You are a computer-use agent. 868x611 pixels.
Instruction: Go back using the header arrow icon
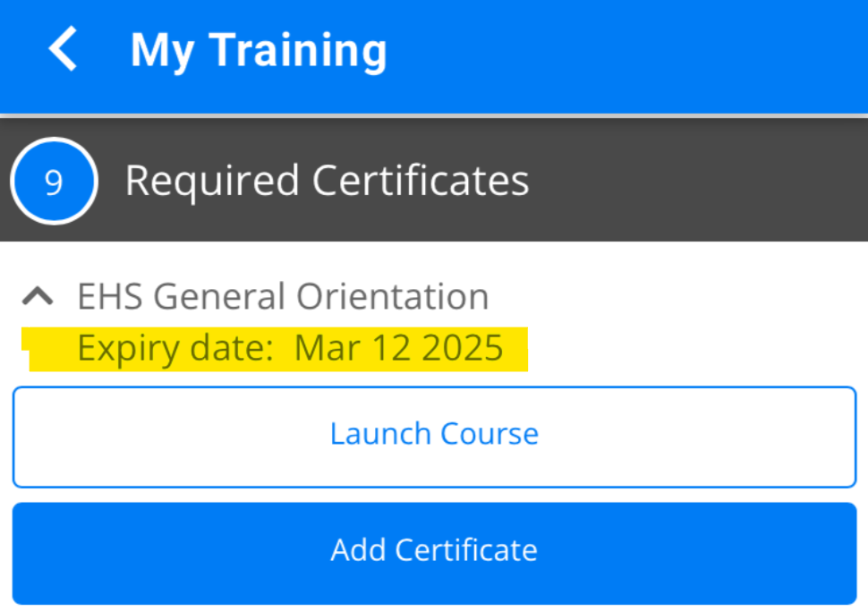(x=63, y=48)
